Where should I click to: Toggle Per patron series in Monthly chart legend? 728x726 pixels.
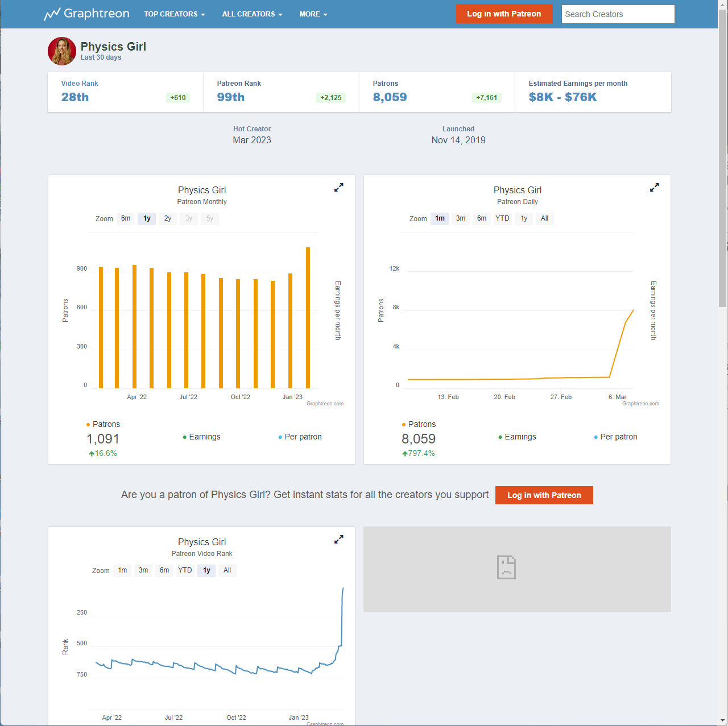[300, 437]
